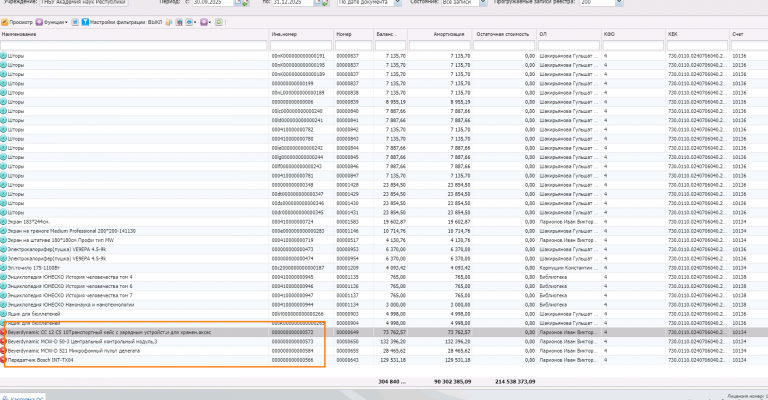Click inventory number 000000000000006 Шторы row
The image size is (768, 400).
292,102
